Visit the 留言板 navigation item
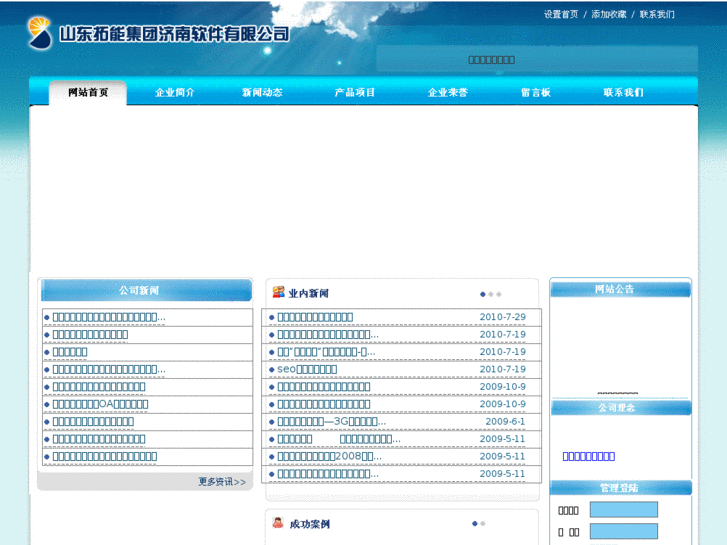Image resolution: width=727 pixels, height=545 pixels. click(x=536, y=92)
